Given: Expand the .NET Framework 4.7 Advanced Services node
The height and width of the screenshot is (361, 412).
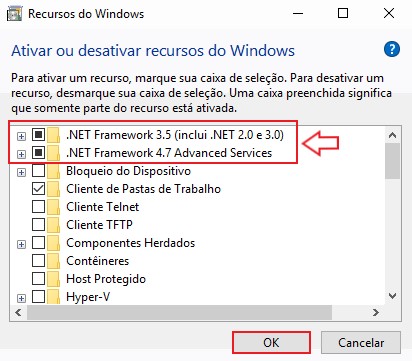Looking at the screenshot, I should (21, 154).
